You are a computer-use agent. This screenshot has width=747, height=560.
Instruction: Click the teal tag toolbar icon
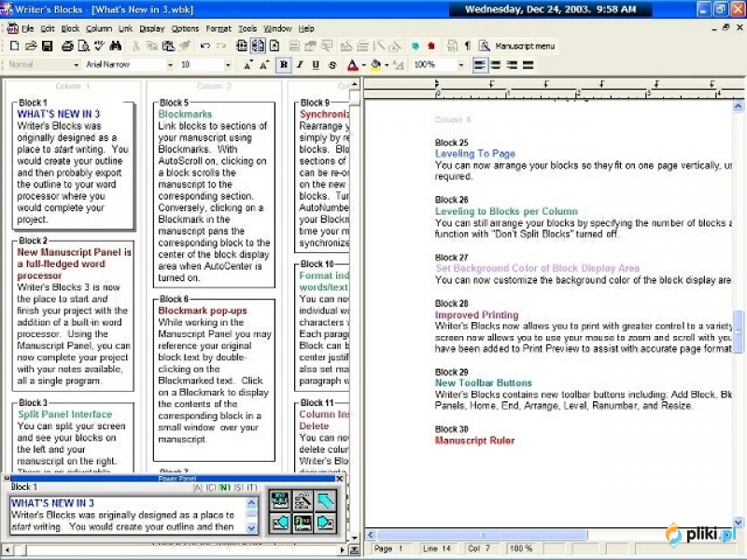click(416, 46)
